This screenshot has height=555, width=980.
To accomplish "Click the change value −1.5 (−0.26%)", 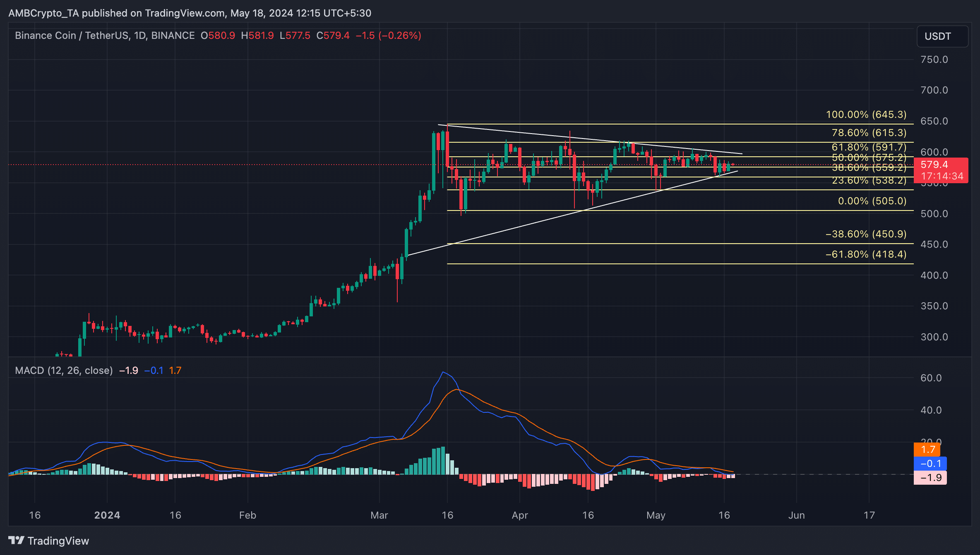I will point(389,36).
